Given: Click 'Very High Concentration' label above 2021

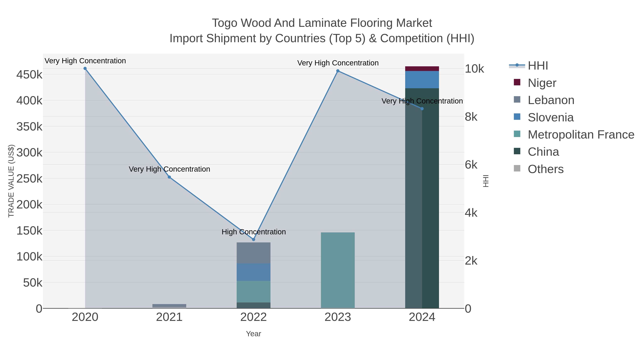Looking at the screenshot, I should pos(169,169).
